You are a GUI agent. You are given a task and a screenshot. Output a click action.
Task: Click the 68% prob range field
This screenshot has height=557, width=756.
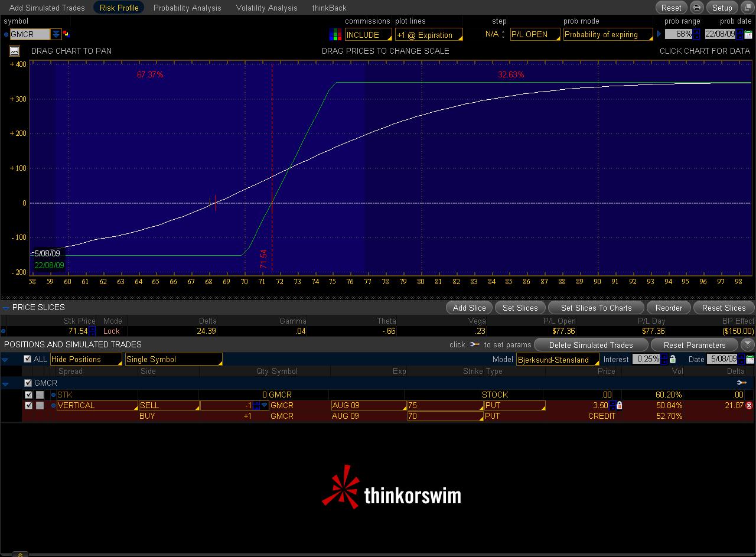pos(679,34)
